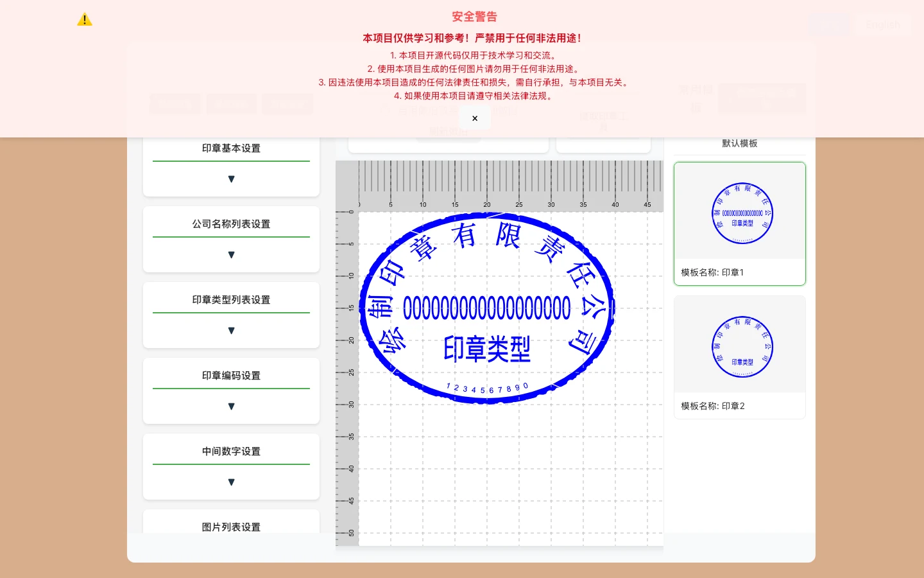Click the yellow warning triangle icon
Viewport: 924px width, 578px height.
(x=85, y=20)
